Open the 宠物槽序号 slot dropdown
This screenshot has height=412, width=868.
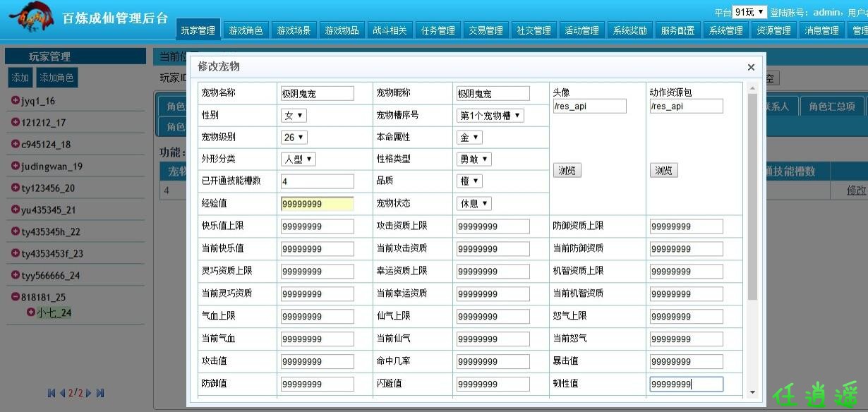tap(490, 115)
